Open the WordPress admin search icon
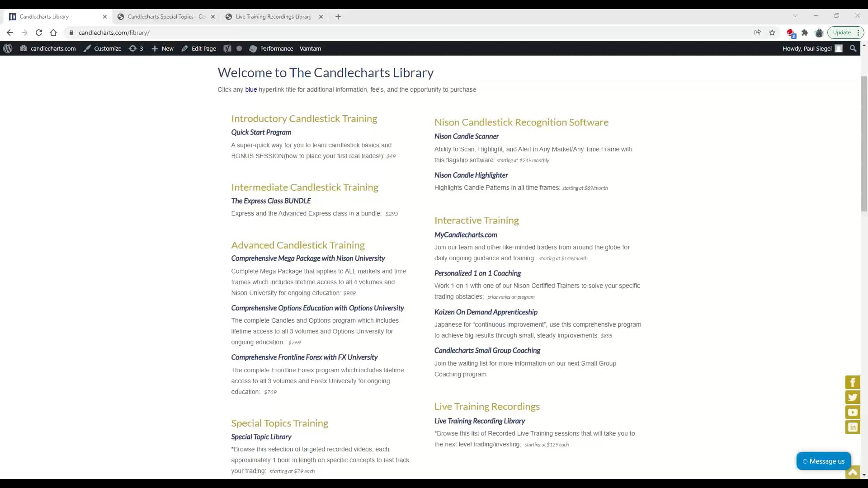Viewport: 868px width, 488px height. tap(853, 48)
